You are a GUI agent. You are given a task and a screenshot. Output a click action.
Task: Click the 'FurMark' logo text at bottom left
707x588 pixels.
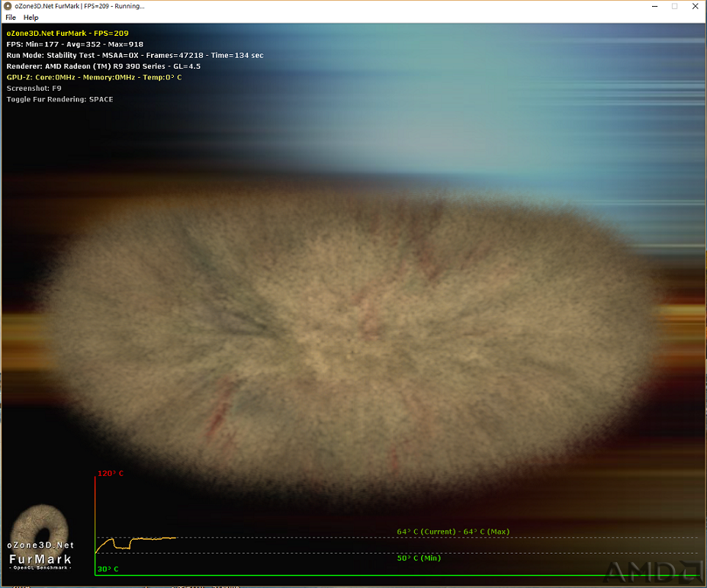tap(40, 560)
